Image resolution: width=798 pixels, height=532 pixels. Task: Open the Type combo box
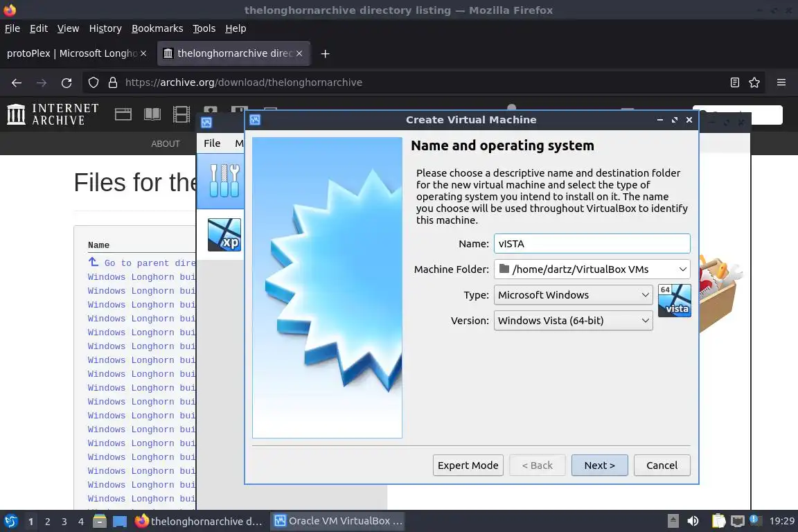(573, 295)
